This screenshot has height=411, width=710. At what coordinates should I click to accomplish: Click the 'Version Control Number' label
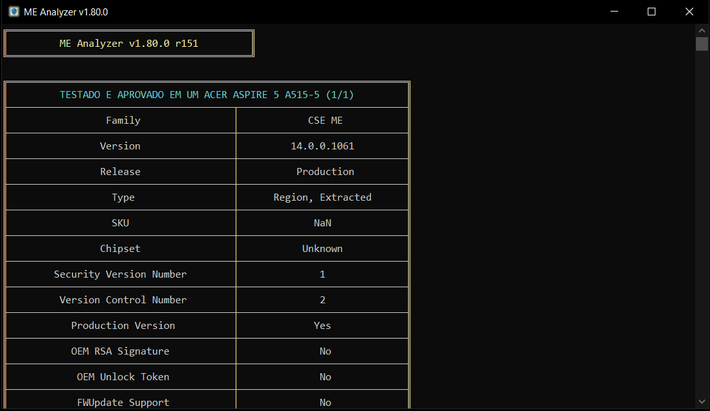point(123,300)
